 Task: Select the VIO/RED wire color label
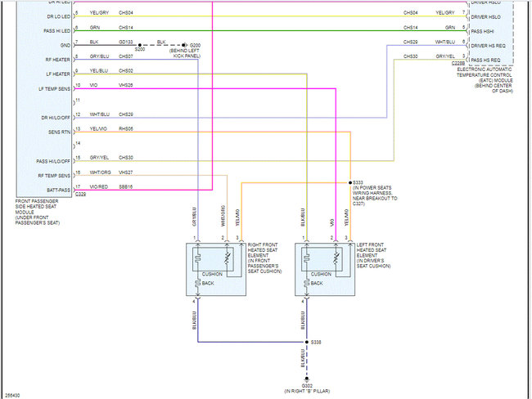99,186
